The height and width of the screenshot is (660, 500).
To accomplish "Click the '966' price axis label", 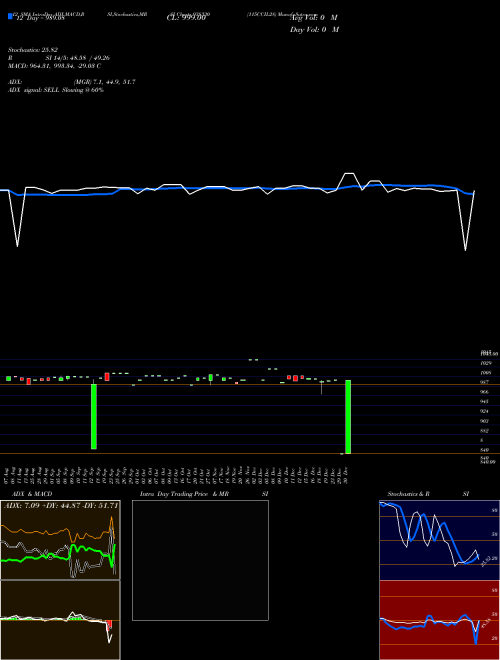I will click(x=484, y=392).
